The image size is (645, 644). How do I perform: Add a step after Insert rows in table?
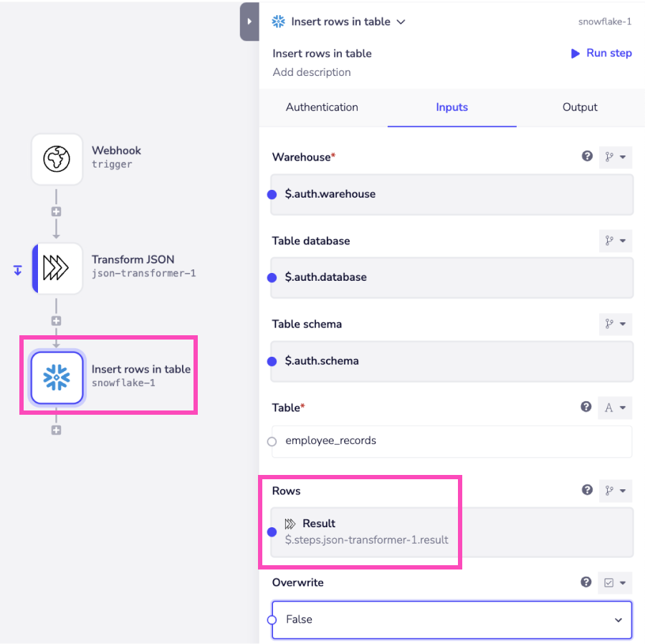56,430
